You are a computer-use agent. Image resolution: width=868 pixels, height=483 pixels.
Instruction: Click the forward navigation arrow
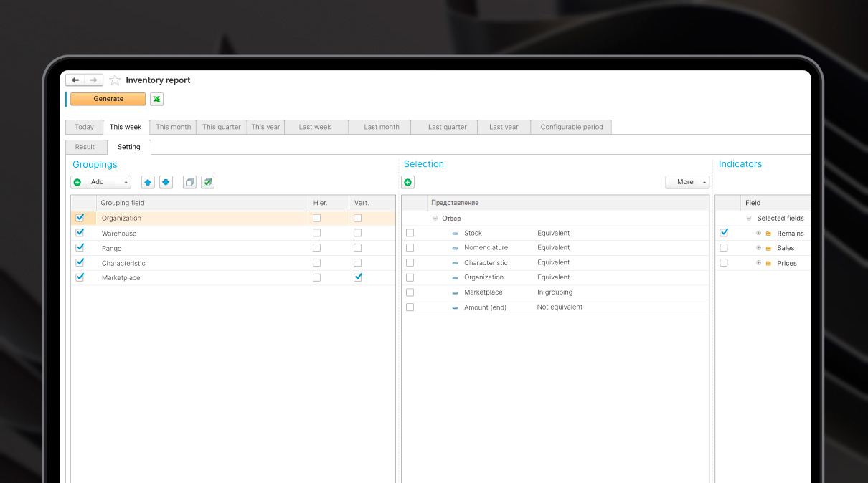point(94,80)
